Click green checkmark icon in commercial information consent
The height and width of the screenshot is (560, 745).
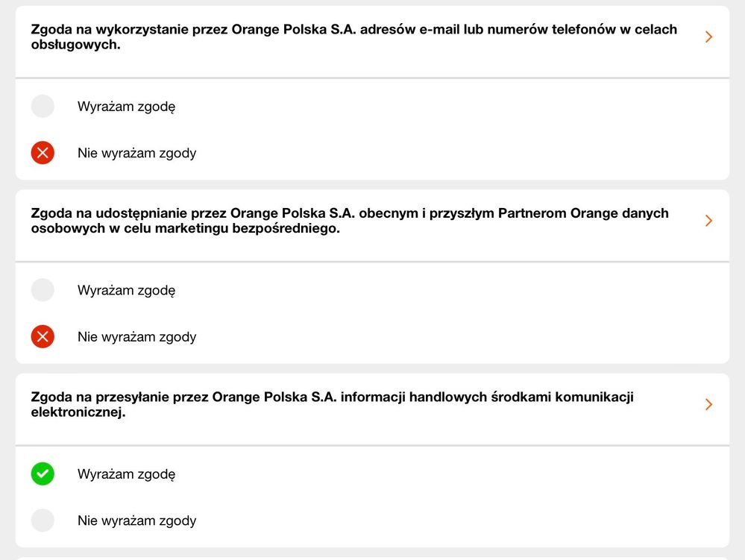43,474
